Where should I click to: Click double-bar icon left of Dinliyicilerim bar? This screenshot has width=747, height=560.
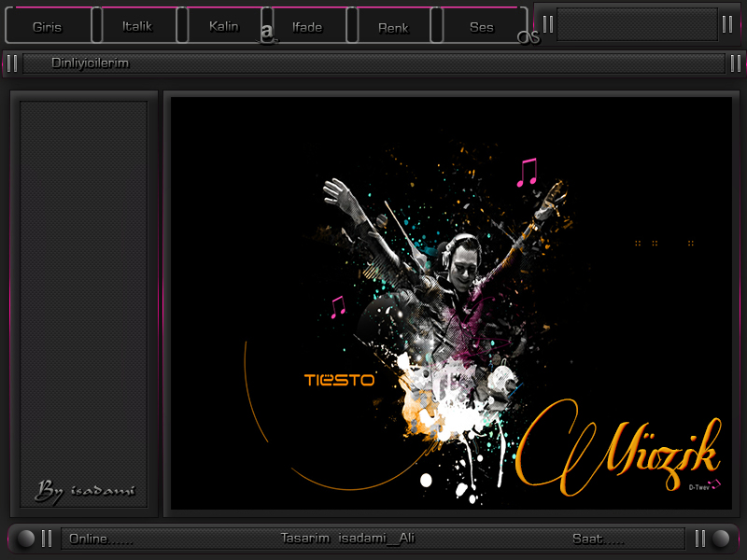(12, 63)
